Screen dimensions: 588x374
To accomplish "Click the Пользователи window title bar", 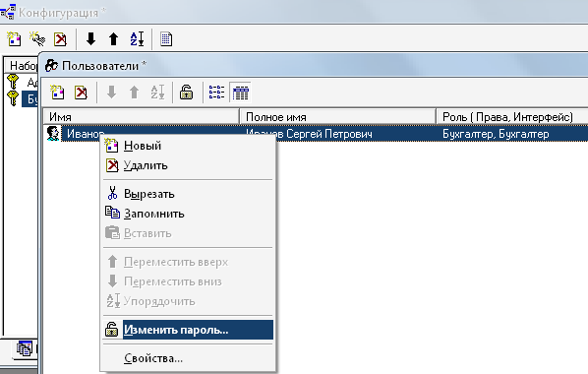I will click(x=315, y=65).
